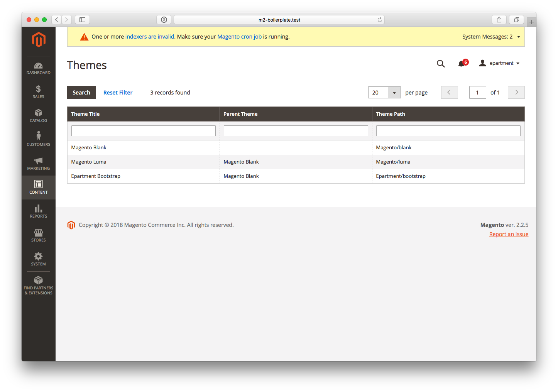The height and width of the screenshot is (392, 558).
Task: Click the Magento logo in the sidebar
Action: (x=39, y=40)
